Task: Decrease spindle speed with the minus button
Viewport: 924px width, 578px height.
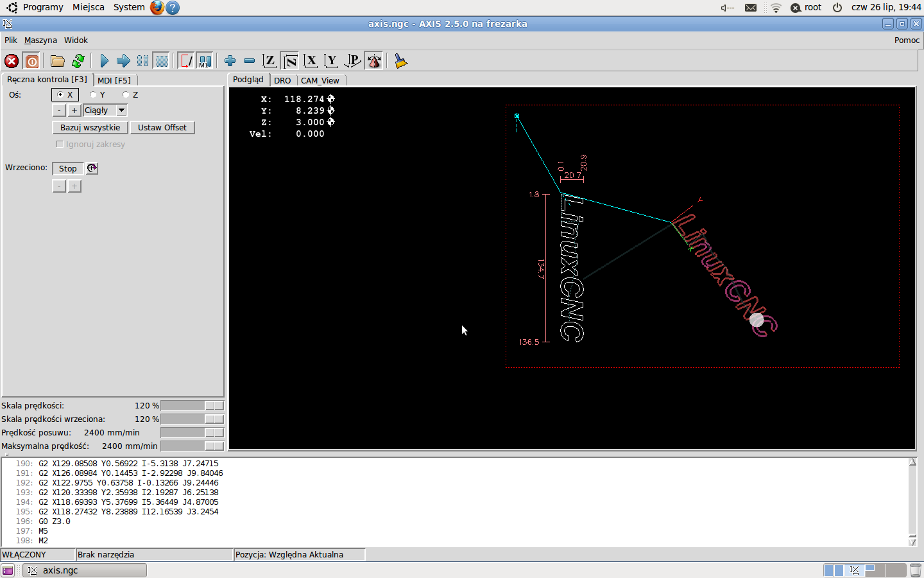Action: coord(59,186)
